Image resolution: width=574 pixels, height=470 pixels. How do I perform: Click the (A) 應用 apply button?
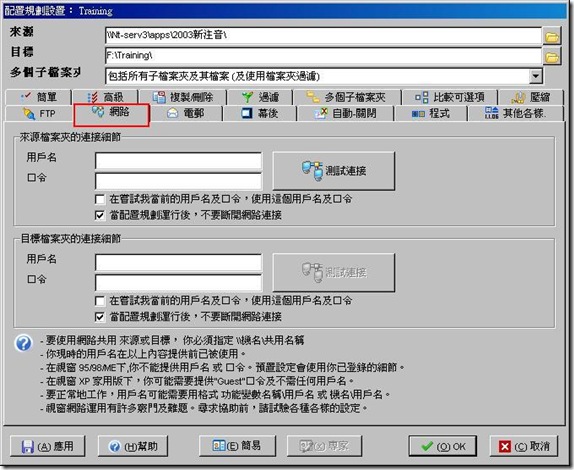(48, 446)
